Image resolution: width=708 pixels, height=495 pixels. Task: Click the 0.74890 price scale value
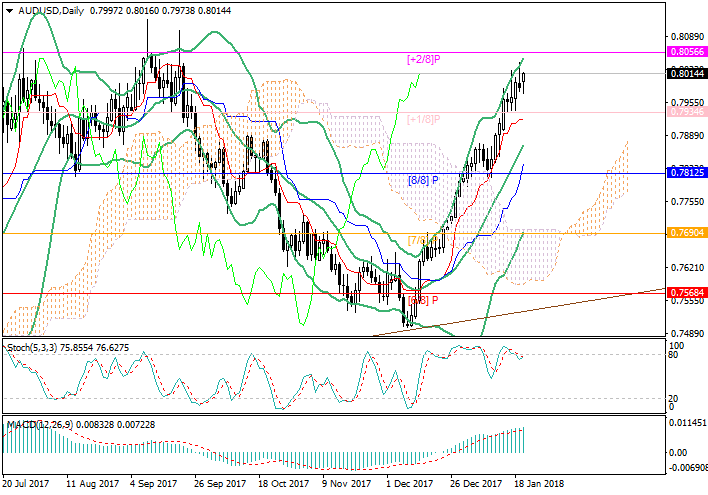tap(687, 334)
